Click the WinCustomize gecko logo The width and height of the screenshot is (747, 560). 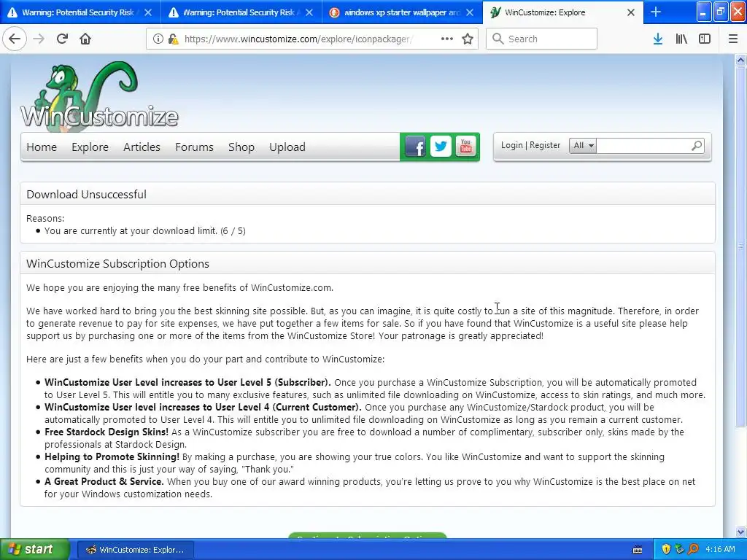pyautogui.click(x=99, y=96)
